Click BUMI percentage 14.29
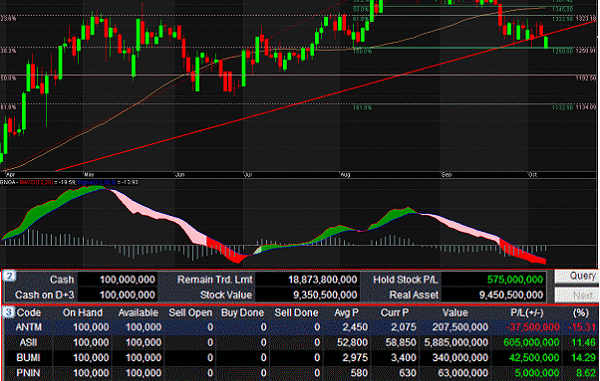 [x=584, y=358]
